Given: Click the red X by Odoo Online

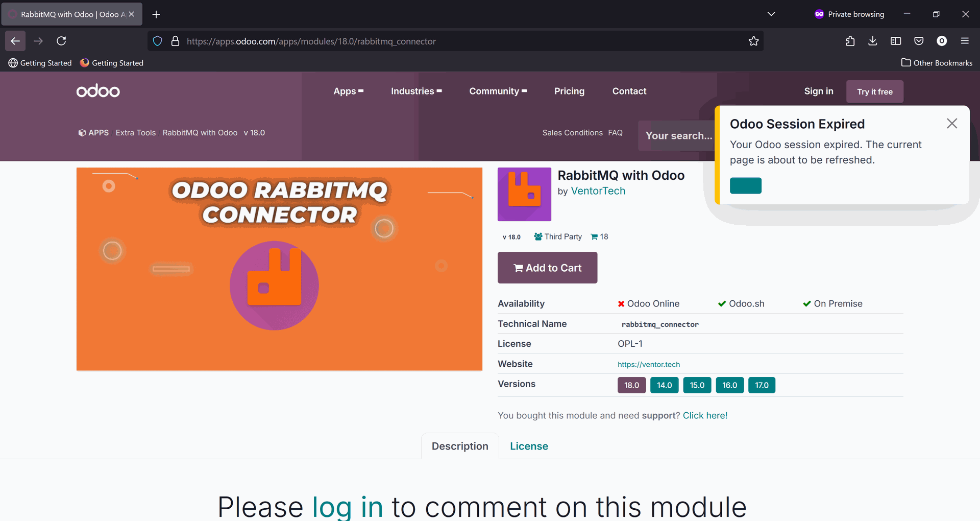Looking at the screenshot, I should (621, 304).
